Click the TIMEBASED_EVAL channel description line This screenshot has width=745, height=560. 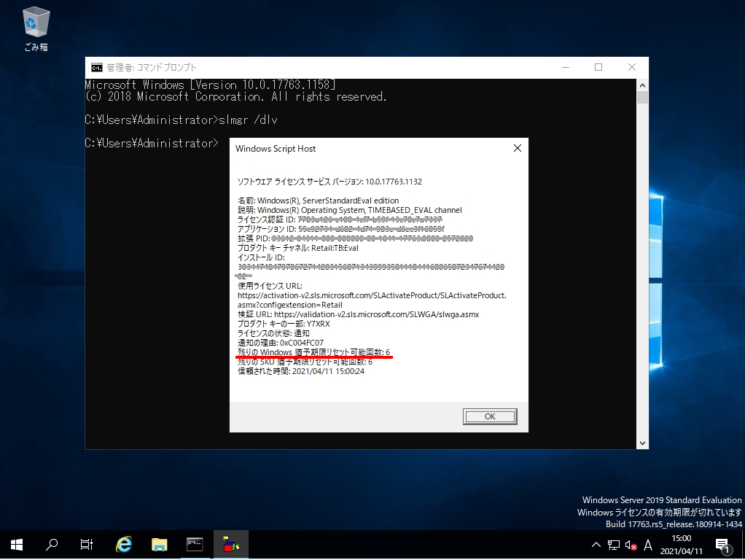pyautogui.click(x=350, y=210)
